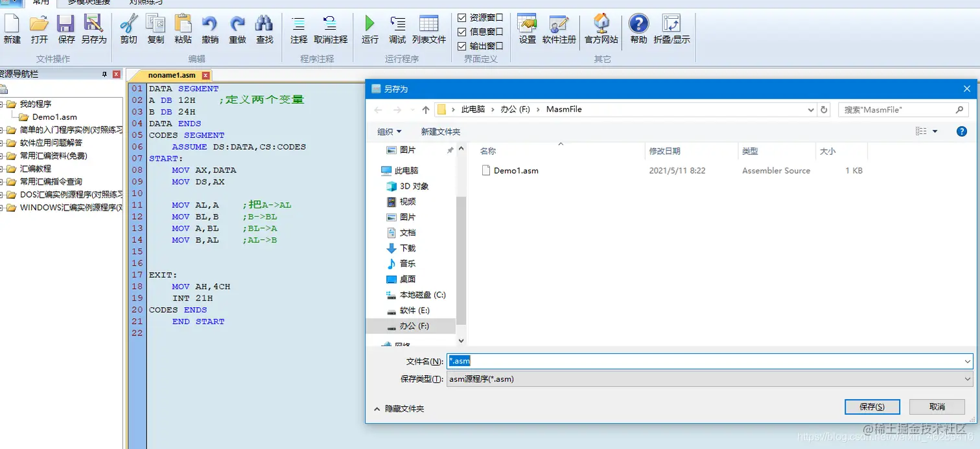Screen dimensions: 980x449
Task: Start the debugger (调试)
Action: [x=397, y=30]
